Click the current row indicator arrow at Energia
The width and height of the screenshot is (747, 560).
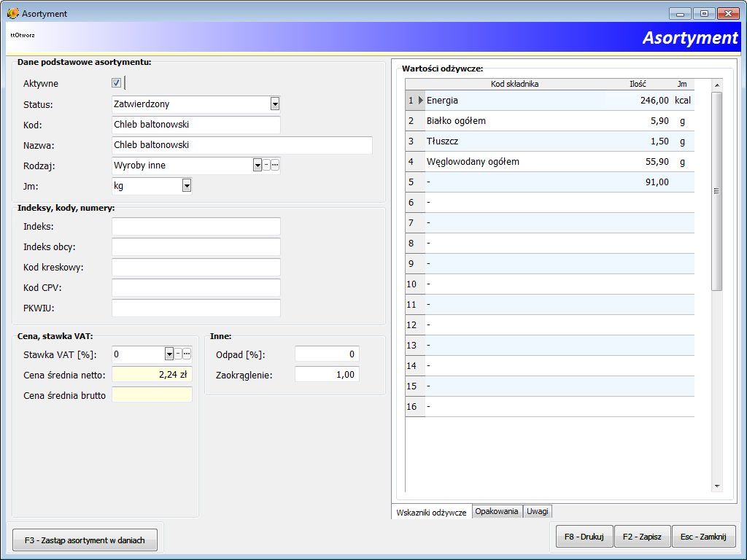421,101
